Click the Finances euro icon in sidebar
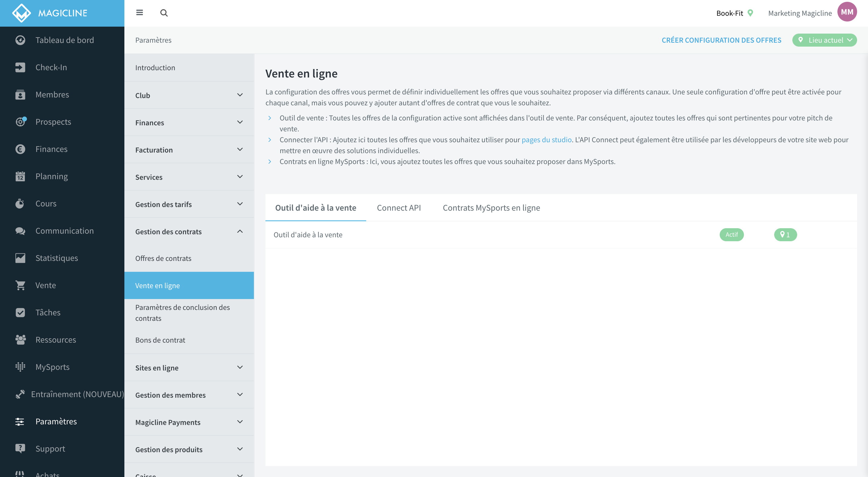The width and height of the screenshot is (868, 477). point(20,149)
